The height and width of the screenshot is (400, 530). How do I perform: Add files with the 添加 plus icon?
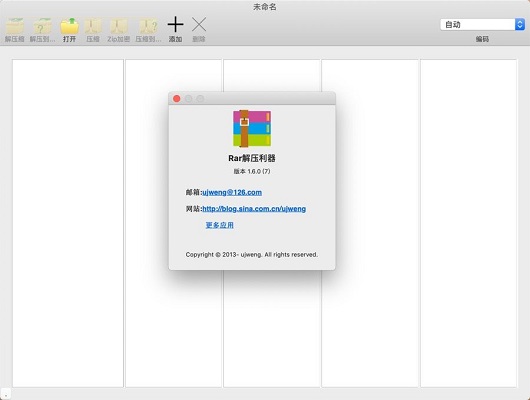[x=175, y=25]
